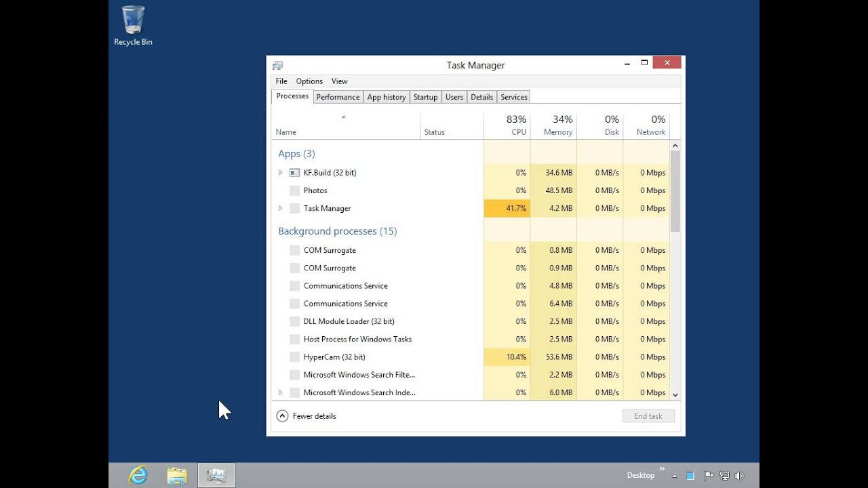The height and width of the screenshot is (488, 868).
Task: Click the scrollbar up arrow
Action: (675, 146)
